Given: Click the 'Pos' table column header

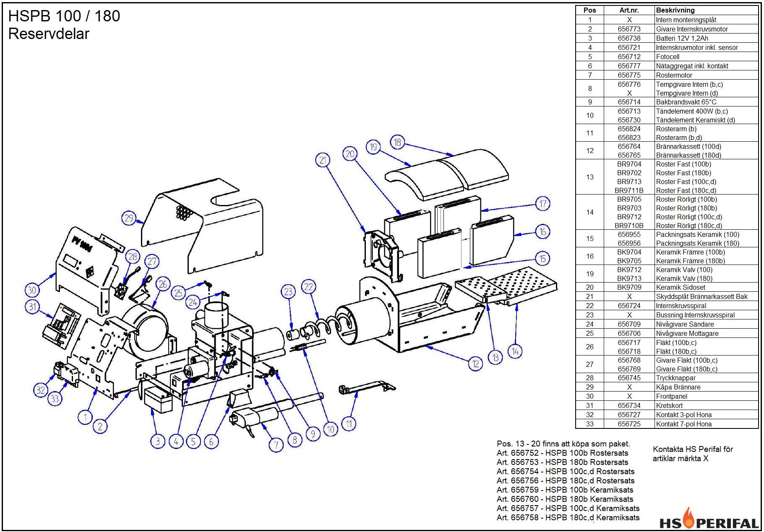Looking at the screenshot, I should (x=589, y=10).
